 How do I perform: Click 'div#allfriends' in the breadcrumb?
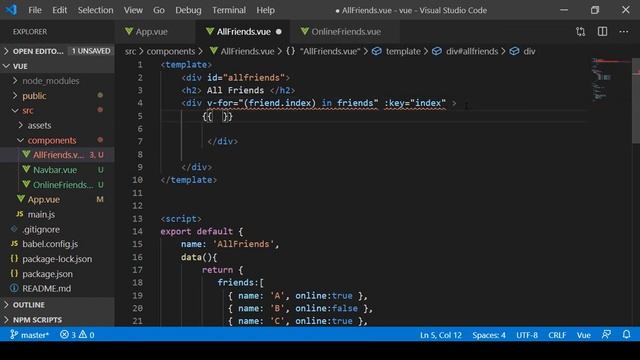tap(472, 51)
